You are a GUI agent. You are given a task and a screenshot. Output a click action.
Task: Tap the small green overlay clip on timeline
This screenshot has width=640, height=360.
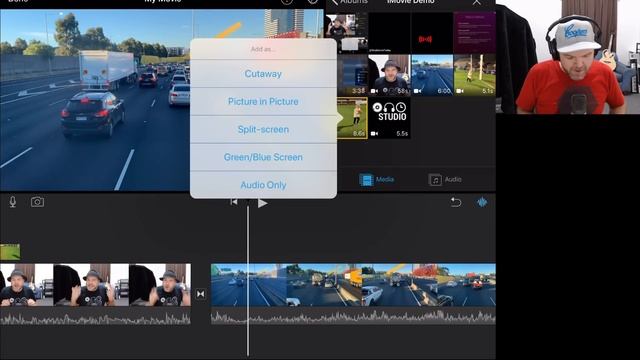[x=10, y=252]
